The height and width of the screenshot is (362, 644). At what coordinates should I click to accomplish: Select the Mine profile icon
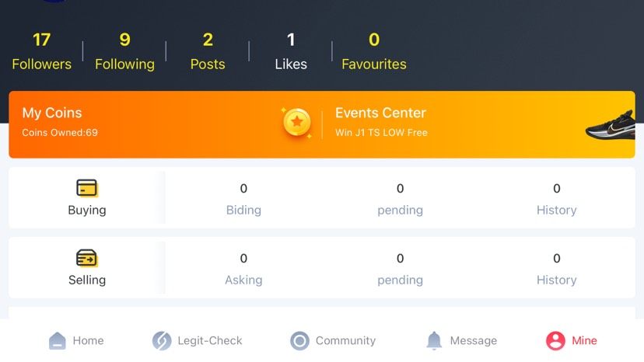pyautogui.click(x=555, y=340)
